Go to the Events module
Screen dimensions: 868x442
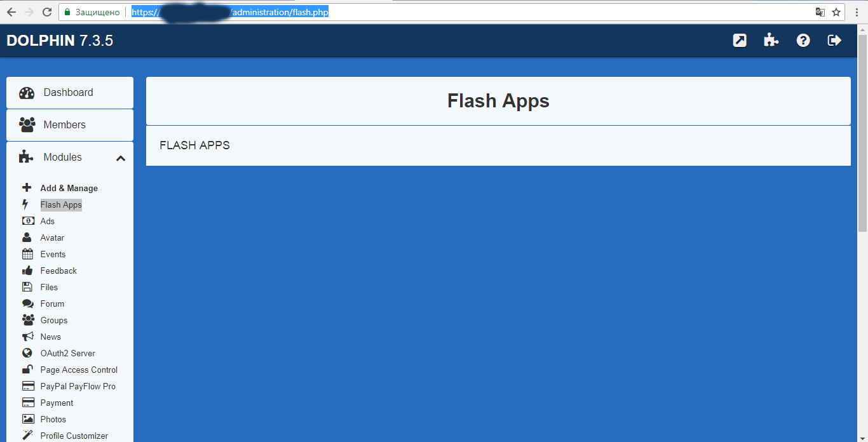click(53, 255)
